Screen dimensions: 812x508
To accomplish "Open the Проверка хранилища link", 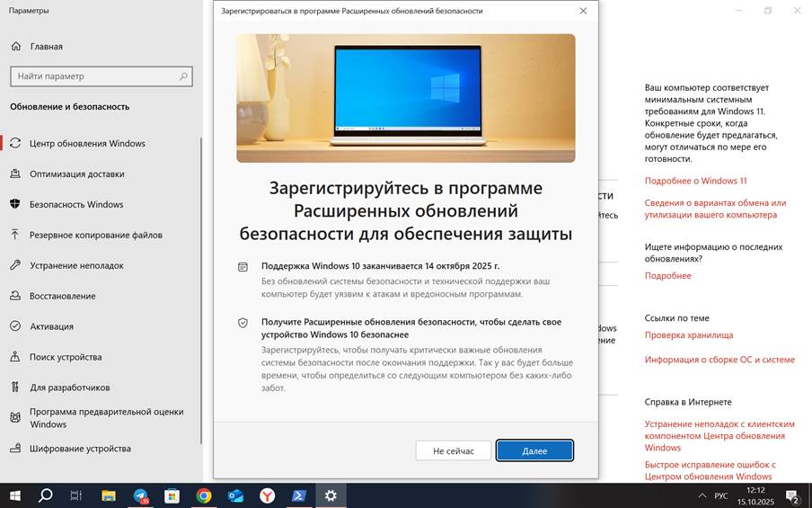I will [688, 335].
